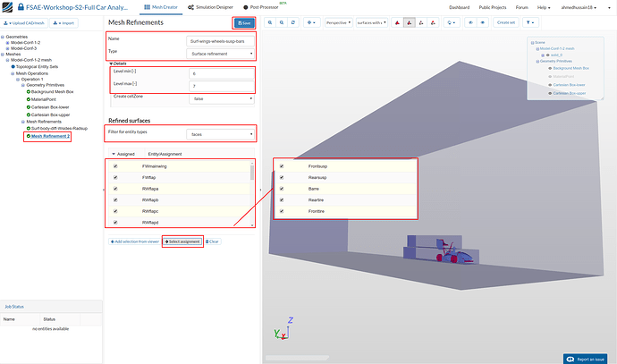Select the fourth pick-mode triangle icon

[x=433, y=23]
